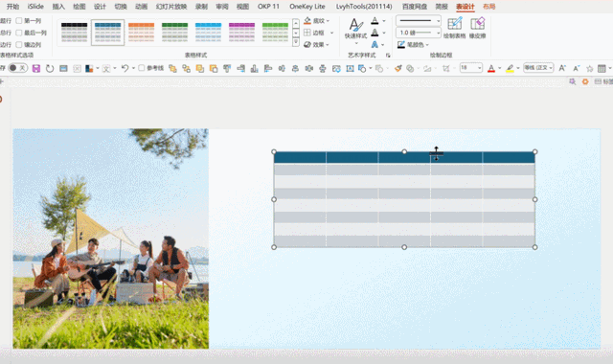Activate the Eraser (橡皮擦) tool
Image resolution: width=613 pixels, height=364 pixels.
tap(477, 28)
